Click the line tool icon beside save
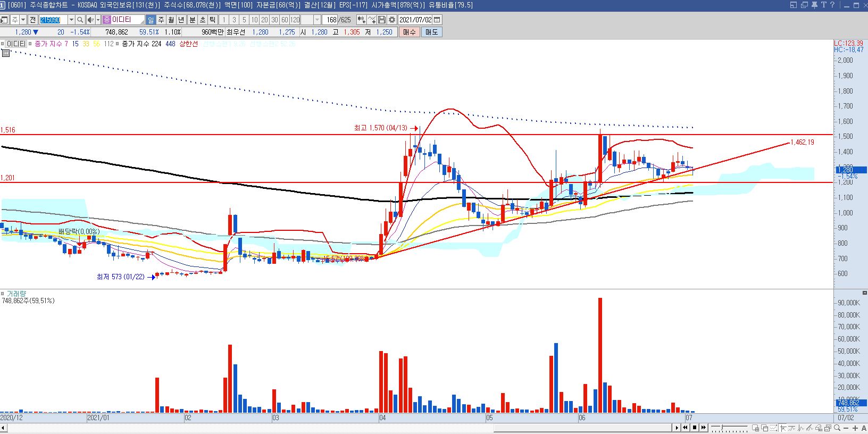The image size is (868, 434). coord(372,20)
